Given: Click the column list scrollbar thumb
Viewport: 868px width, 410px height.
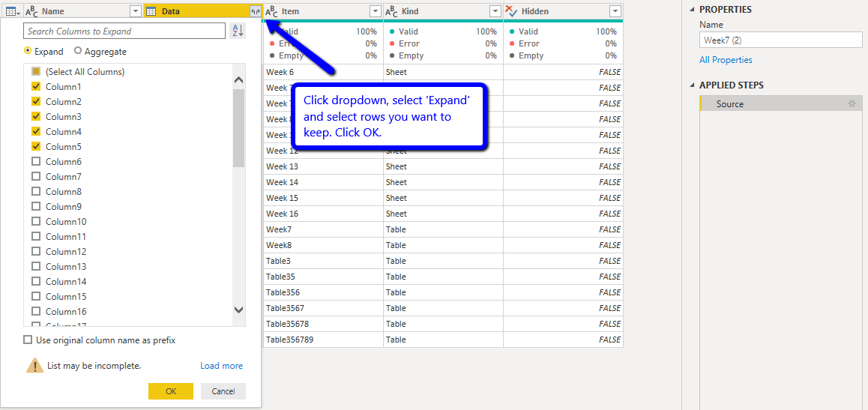Looking at the screenshot, I should (238, 128).
